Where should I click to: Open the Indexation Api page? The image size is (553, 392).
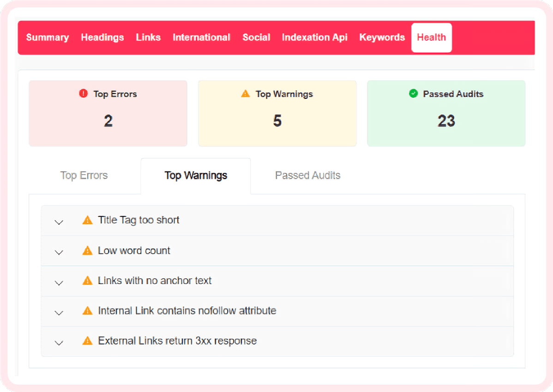[314, 37]
